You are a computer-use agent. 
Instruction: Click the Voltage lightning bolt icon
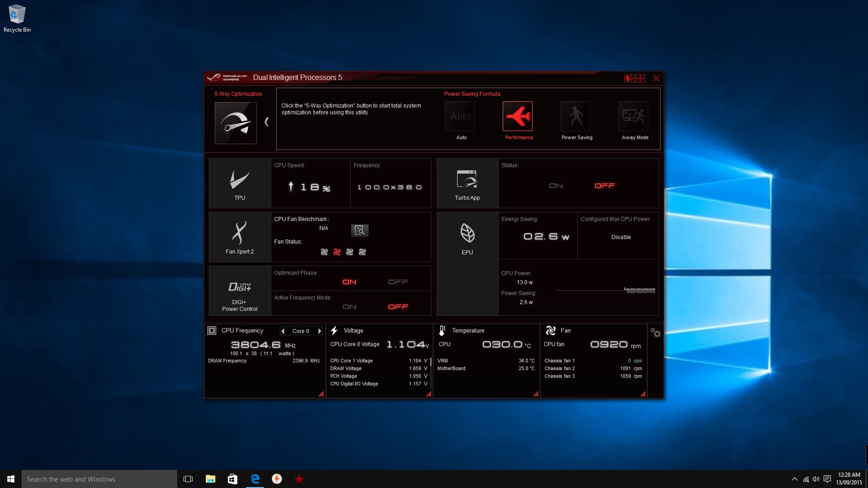tap(334, 331)
